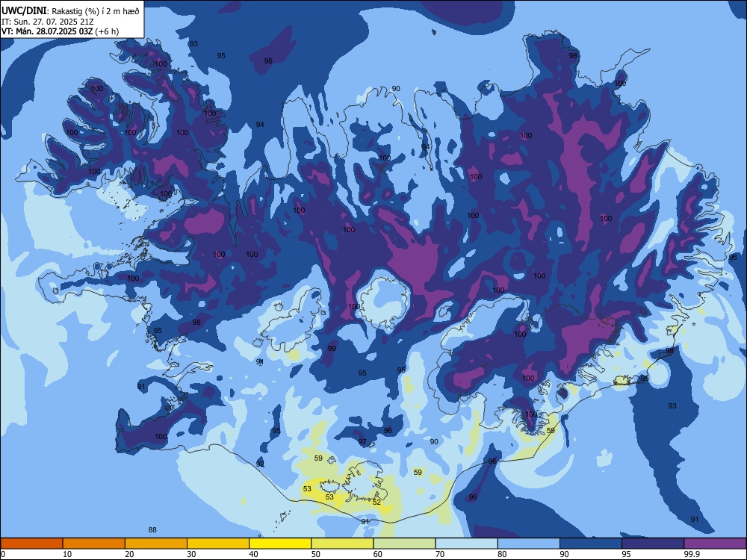The width and height of the screenshot is (747, 560).
Task: Click the 60–70 pale green legend swatch
Action: [x=404, y=544]
